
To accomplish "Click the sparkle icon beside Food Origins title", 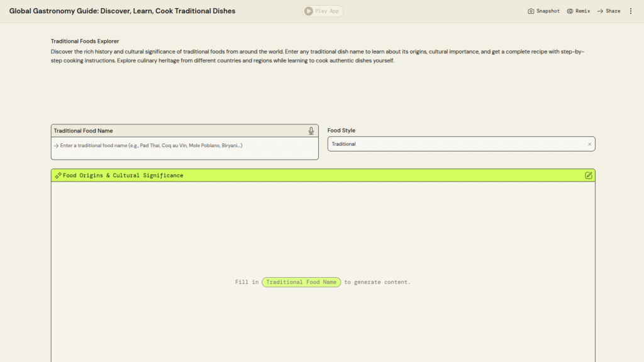I will tap(58, 175).
